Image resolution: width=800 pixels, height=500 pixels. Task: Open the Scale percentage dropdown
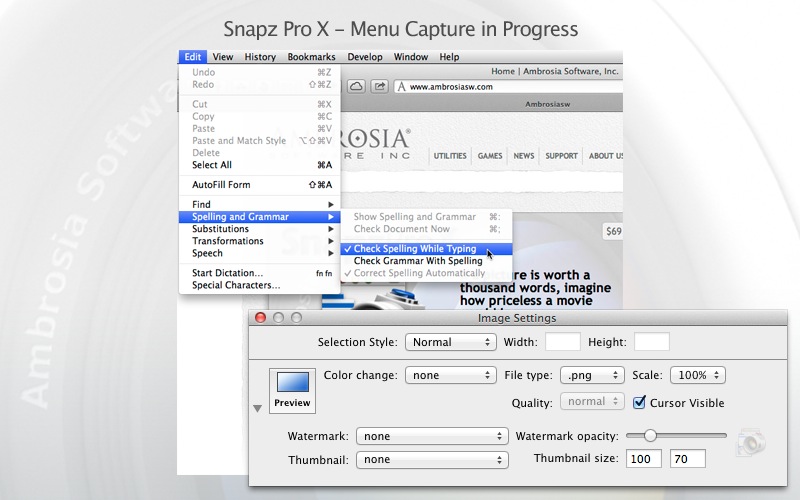(x=697, y=375)
